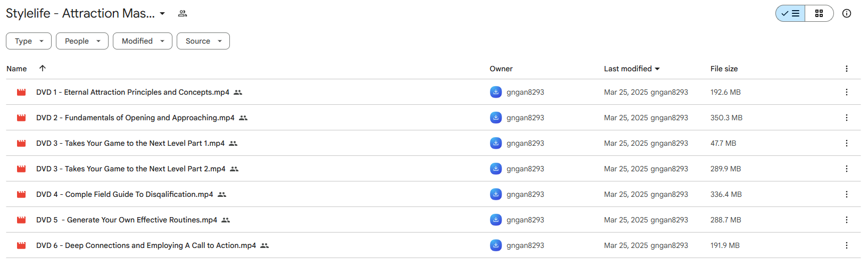
Task: Reverse sort direction with Name arrow
Action: pyautogui.click(x=43, y=68)
